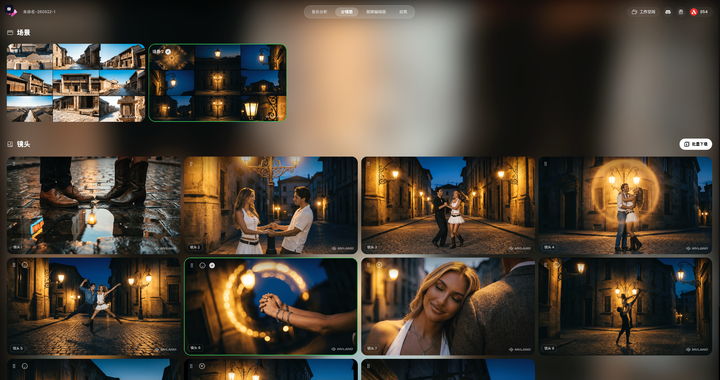The image size is (720, 380).
Task: Open the Discord icon in top bar
Action: pyautogui.click(x=668, y=12)
